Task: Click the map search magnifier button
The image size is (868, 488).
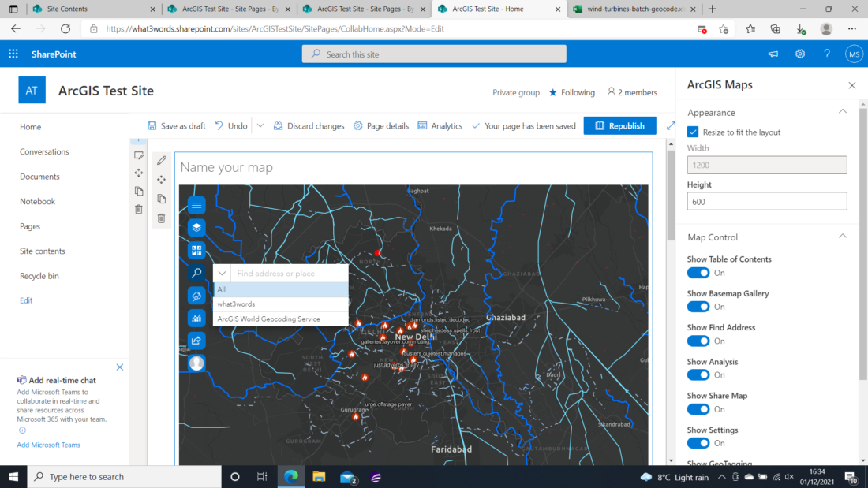Action: (x=196, y=273)
